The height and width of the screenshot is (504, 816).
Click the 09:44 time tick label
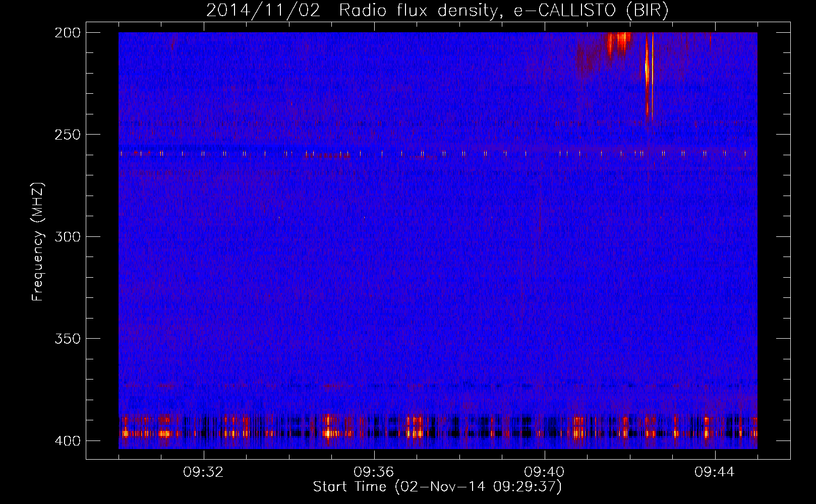tap(715, 472)
